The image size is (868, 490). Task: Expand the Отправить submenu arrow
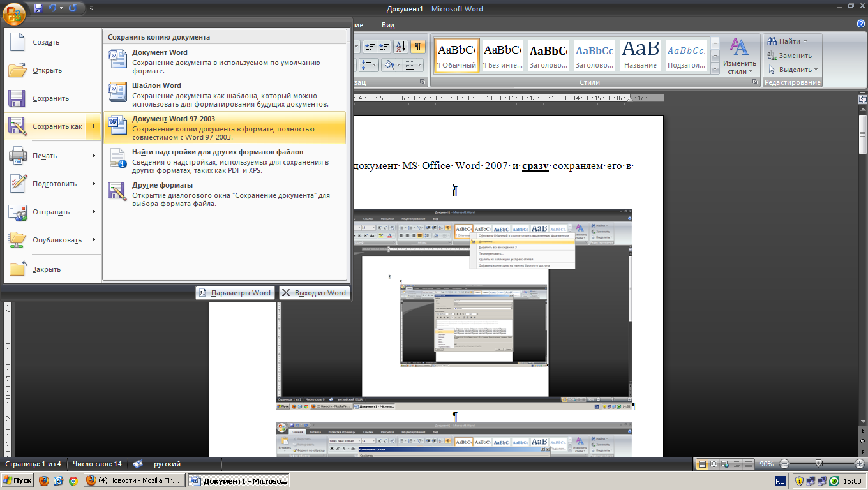(x=94, y=212)
